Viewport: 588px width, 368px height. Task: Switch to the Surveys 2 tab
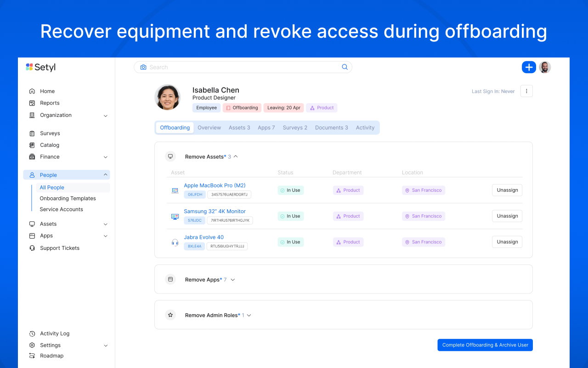pos(295,127)
